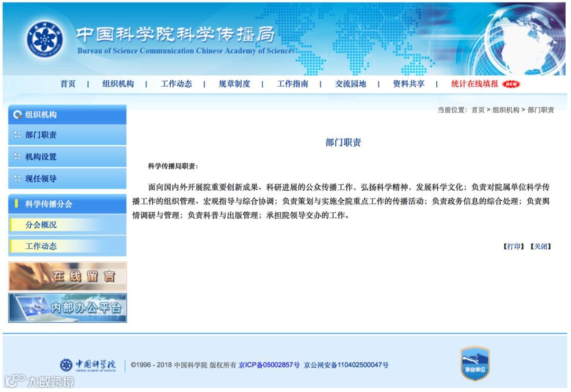Open the 在线留言 banner

67,276
